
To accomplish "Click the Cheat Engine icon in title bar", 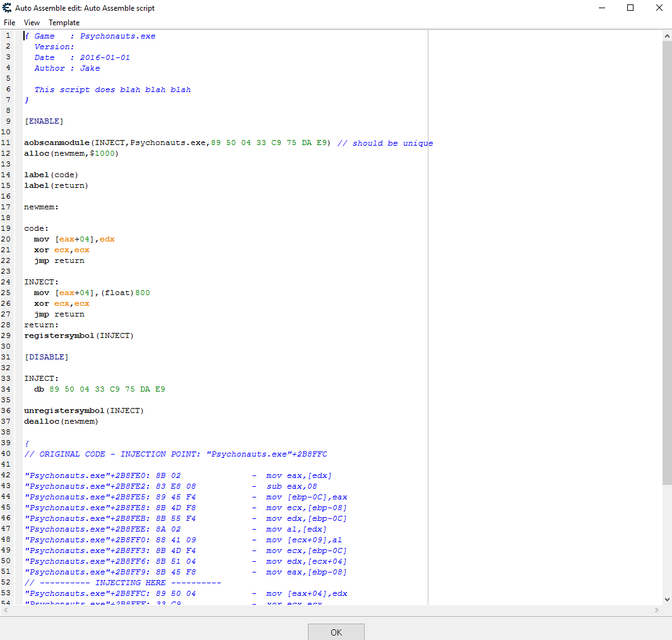I will pos(8,8).
